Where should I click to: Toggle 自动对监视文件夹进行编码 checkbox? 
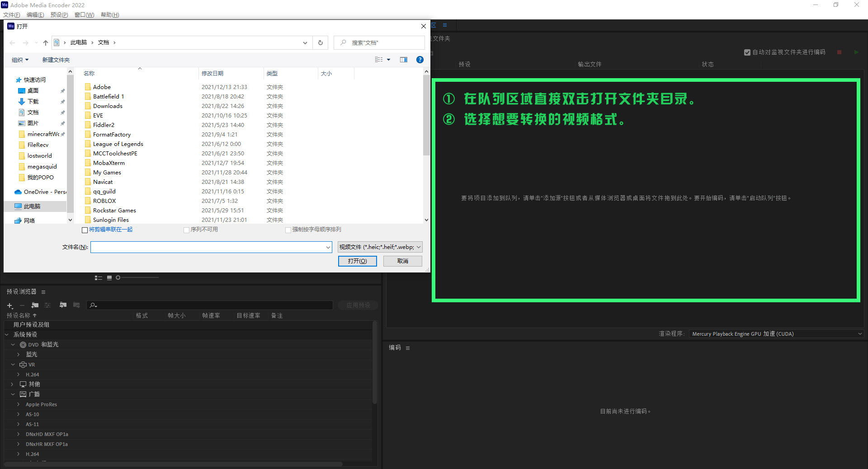[x=747, y=52]
